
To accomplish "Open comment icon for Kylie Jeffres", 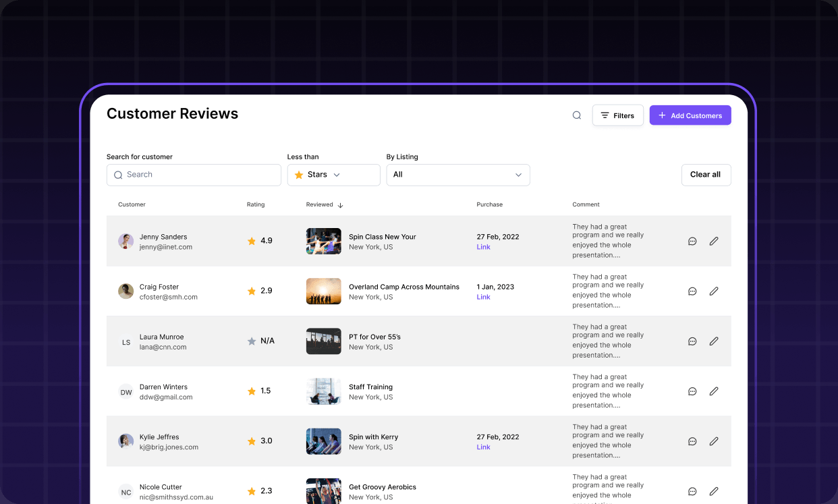I will click(692, 441).
